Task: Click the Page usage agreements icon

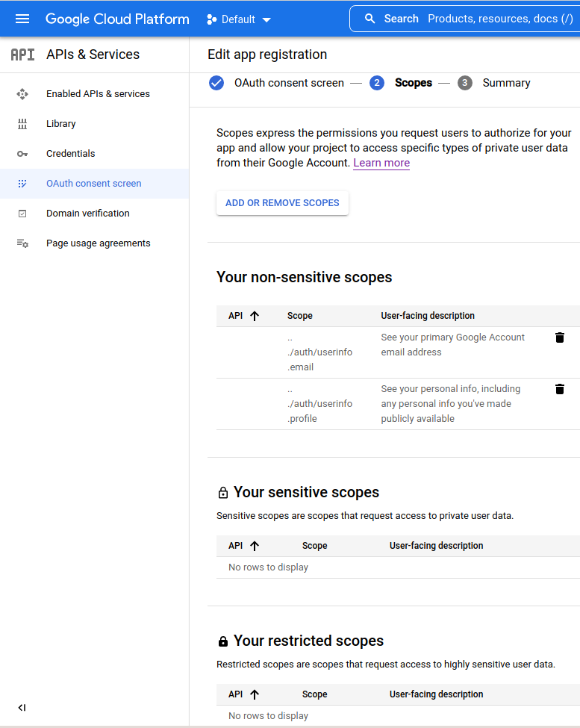Action: [x=22, y=243]
